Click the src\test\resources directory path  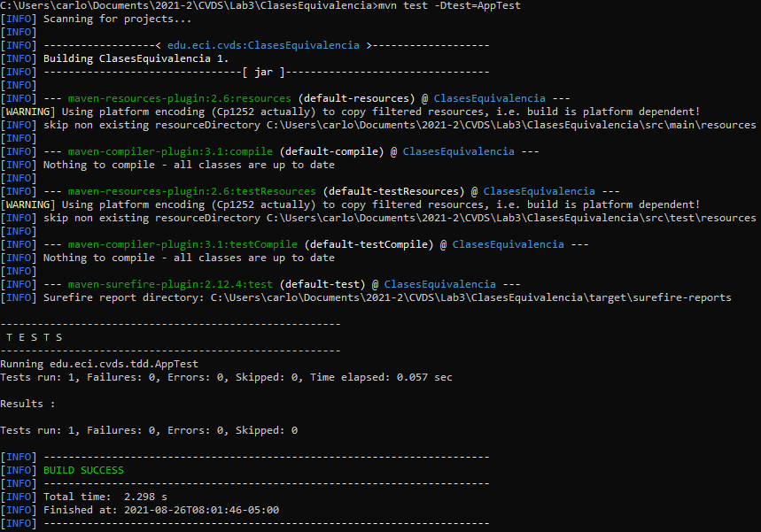click(511, 219)
